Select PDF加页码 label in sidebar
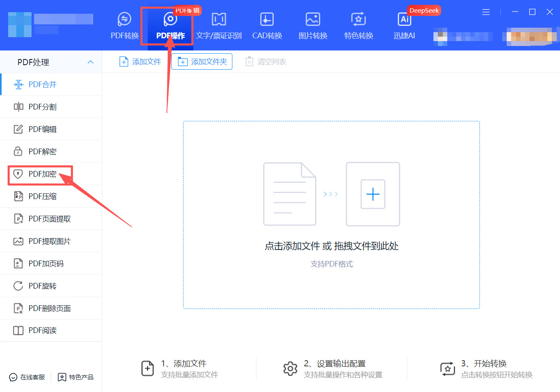This screenshot has height=392, width=560. (46, 263)
